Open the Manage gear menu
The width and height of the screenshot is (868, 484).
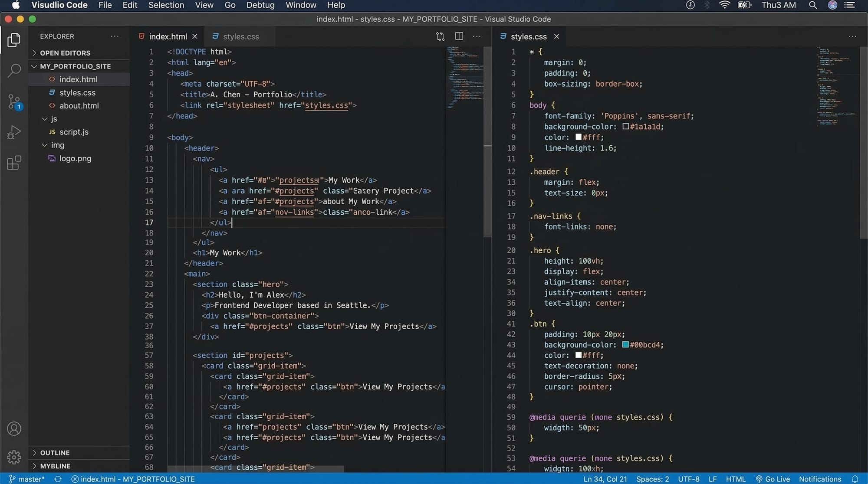coord(14,457)
